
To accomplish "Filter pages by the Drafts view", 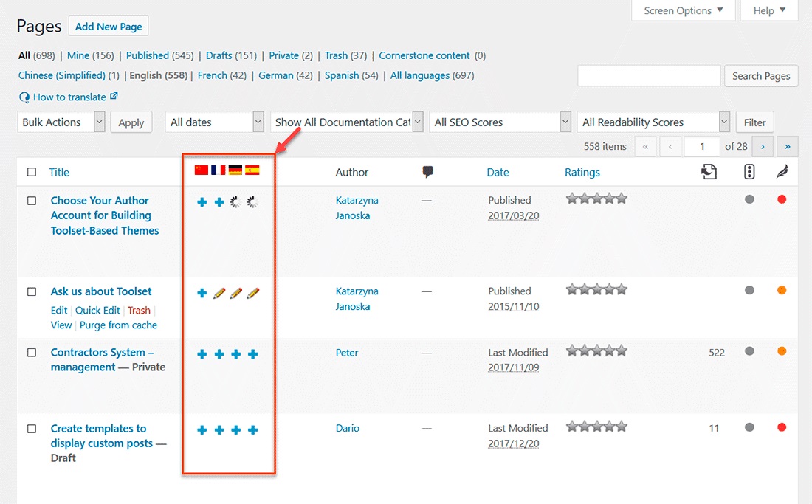I will (219, 55).
